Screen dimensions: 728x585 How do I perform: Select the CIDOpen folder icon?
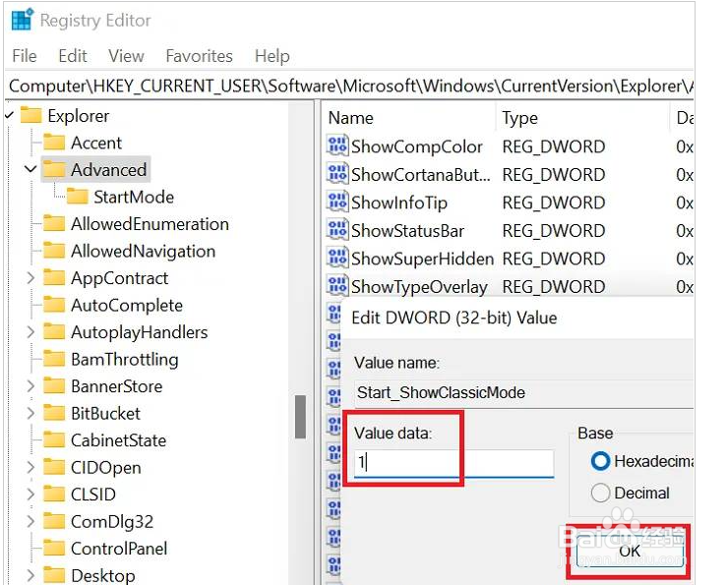point(54,467)
